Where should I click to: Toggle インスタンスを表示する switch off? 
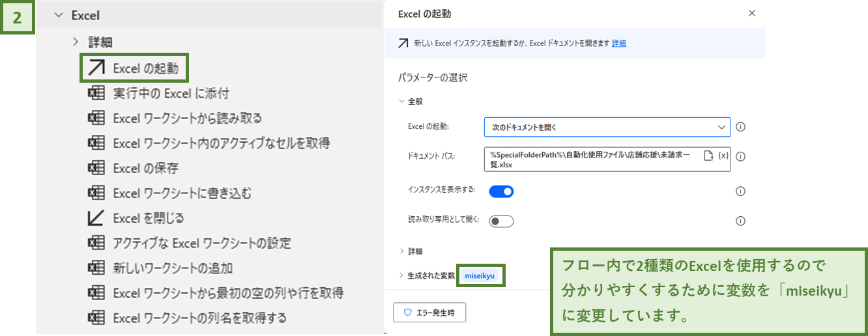(x=501, y=191)
